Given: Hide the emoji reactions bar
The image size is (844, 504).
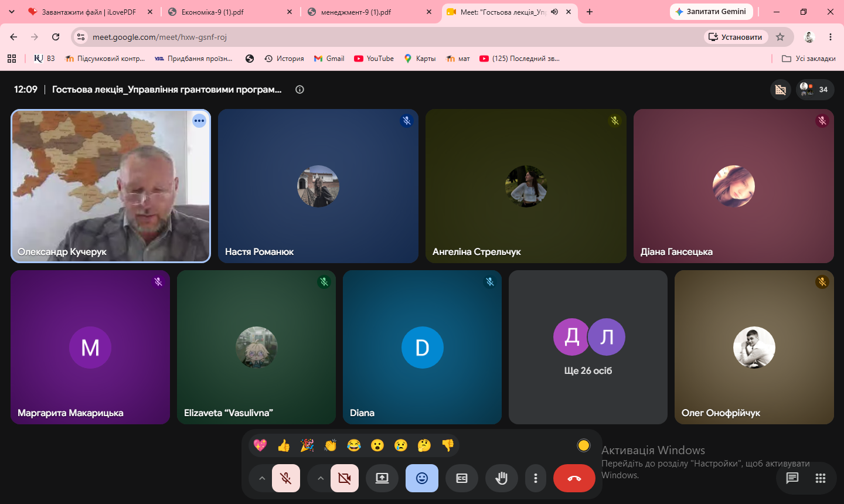Looking at the screenshot, I should click(422, 478).
